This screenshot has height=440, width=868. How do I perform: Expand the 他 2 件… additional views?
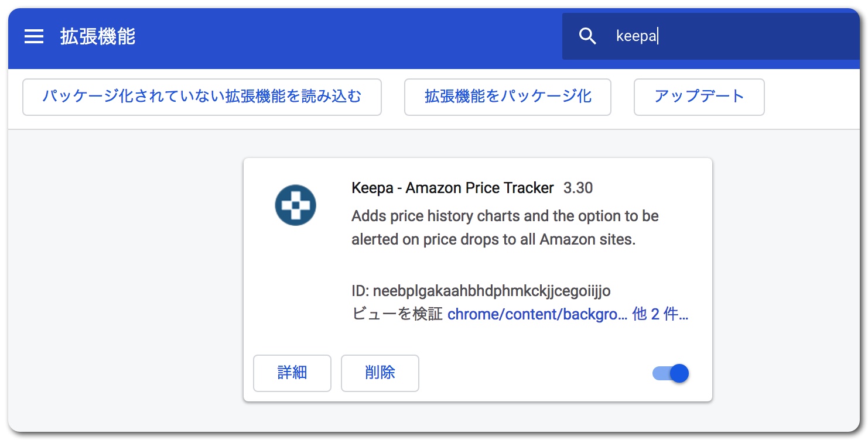coord(660,314)
